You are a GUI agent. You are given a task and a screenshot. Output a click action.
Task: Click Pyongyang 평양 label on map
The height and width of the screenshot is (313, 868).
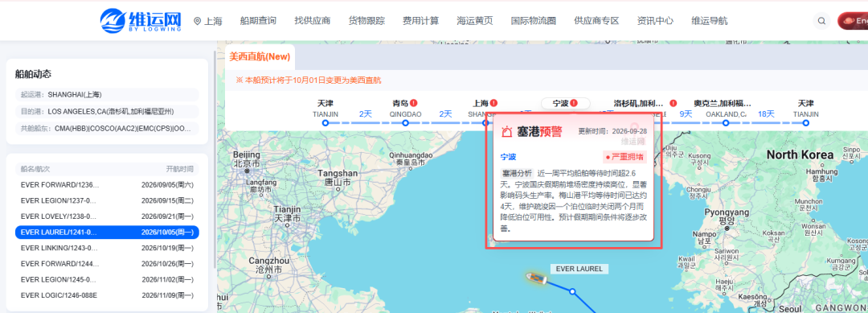727,216
